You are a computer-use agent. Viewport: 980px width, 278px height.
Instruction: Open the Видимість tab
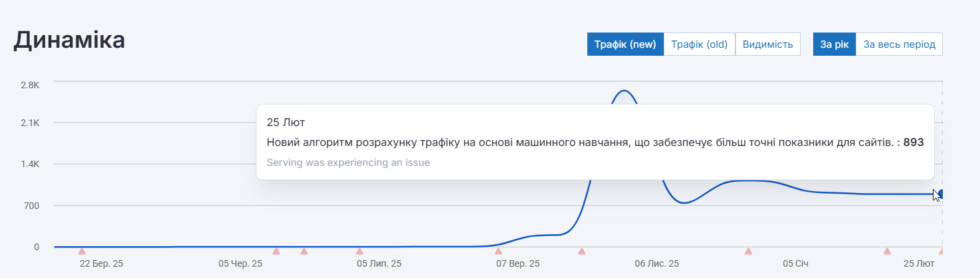(x=767, y=44)
